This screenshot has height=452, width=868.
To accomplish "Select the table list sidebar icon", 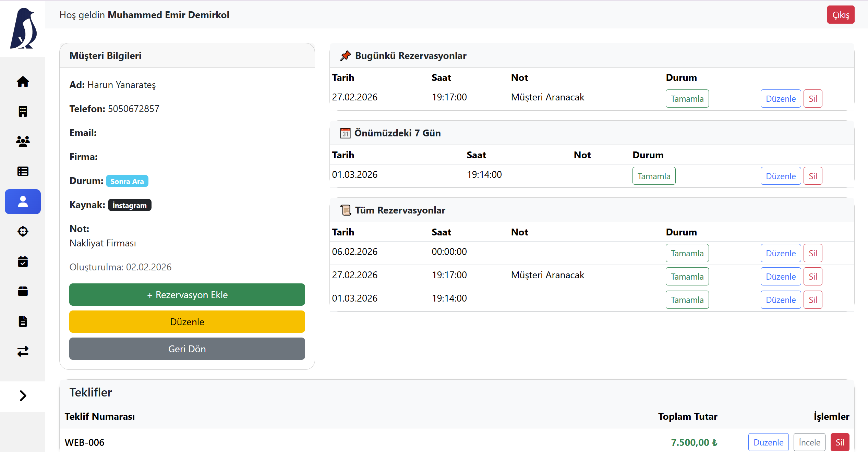I will (23, 171).
